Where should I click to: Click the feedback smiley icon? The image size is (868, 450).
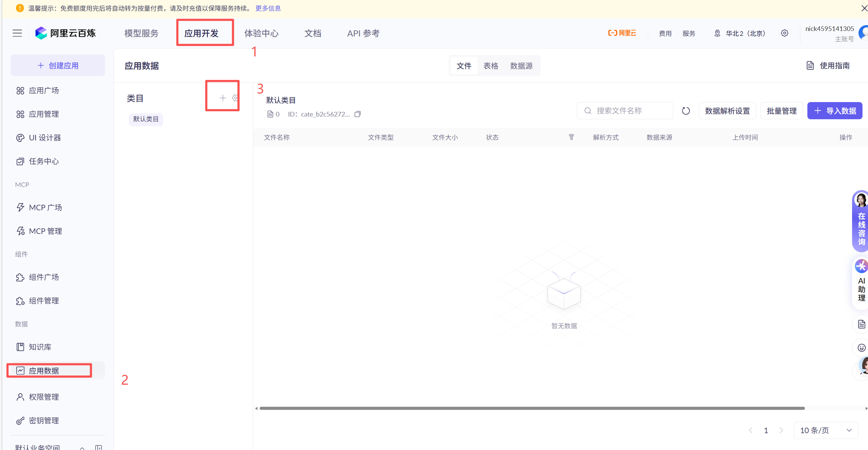[861, 348]
